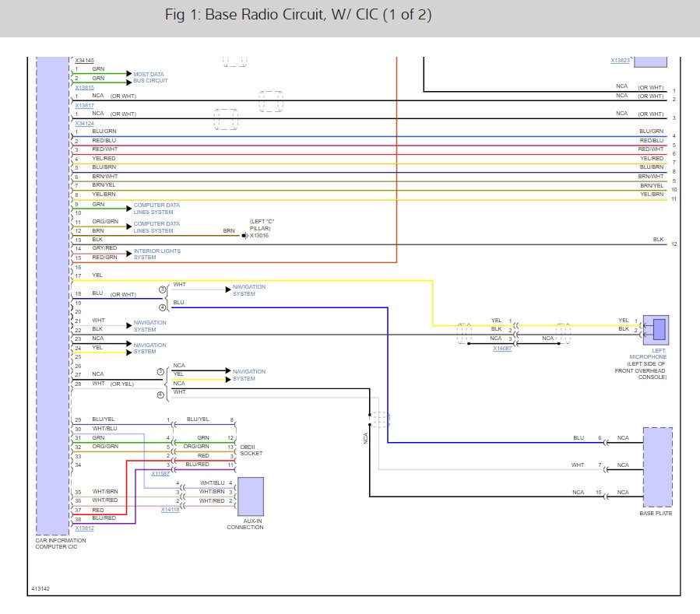Click the LEFT MICROPHONE label text

click(648, 354)
